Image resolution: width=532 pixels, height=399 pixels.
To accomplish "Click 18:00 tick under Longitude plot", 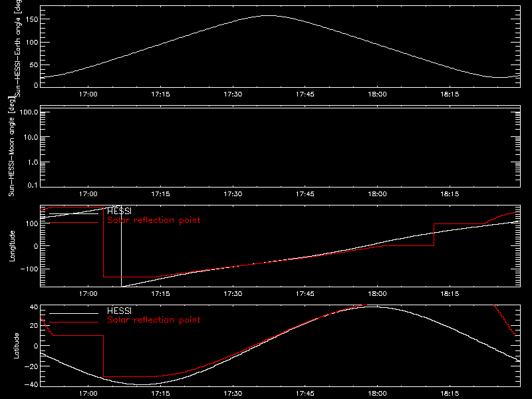I will [377, 294].
